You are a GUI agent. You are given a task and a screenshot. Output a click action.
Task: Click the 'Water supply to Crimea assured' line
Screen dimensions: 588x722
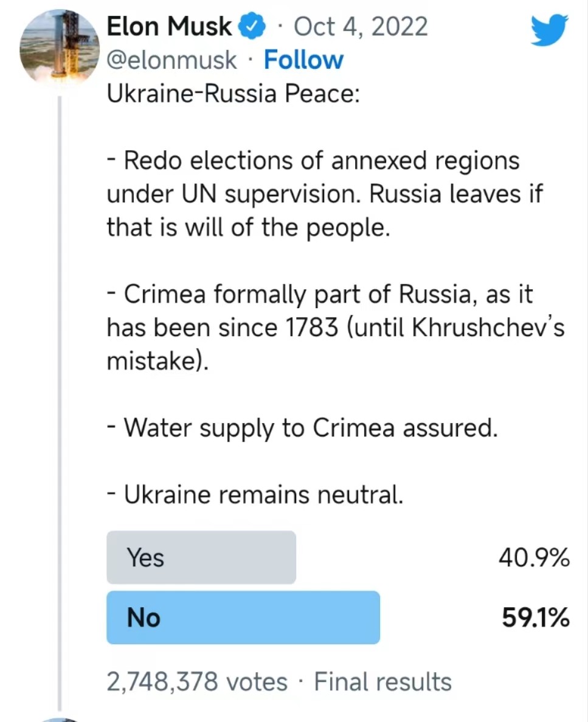(x=302, y=428)
